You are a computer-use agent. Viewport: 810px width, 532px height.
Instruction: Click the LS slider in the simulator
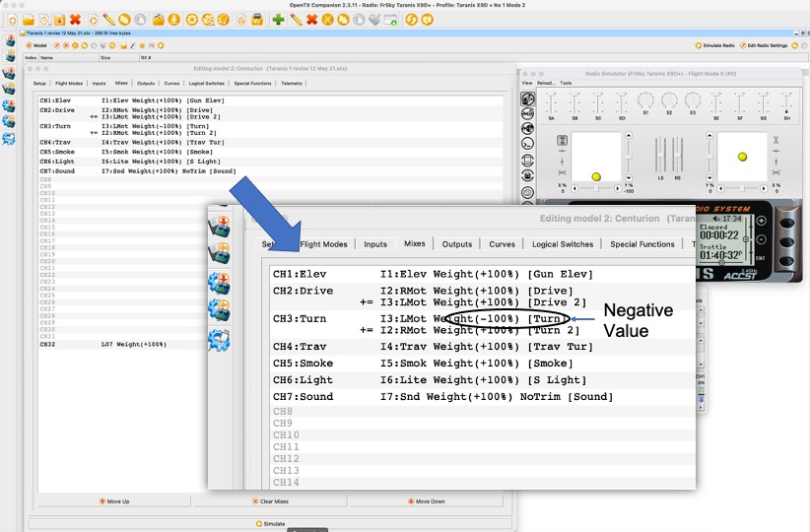tap(660, 155)
